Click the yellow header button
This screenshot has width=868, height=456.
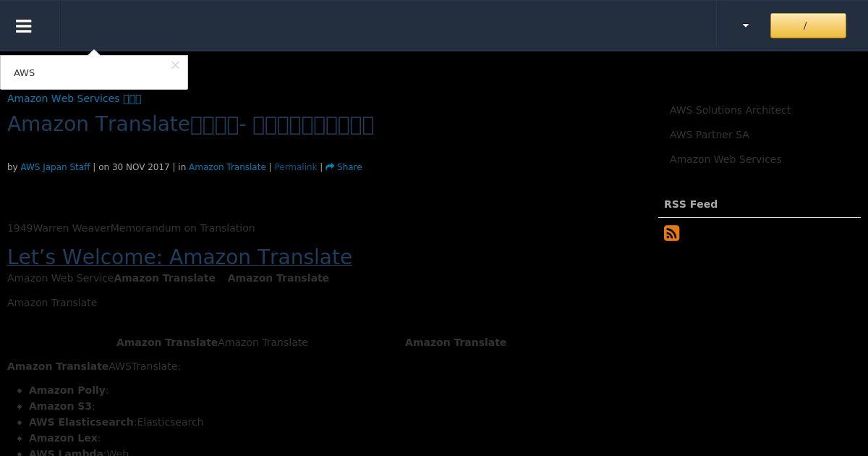(808, 25)
